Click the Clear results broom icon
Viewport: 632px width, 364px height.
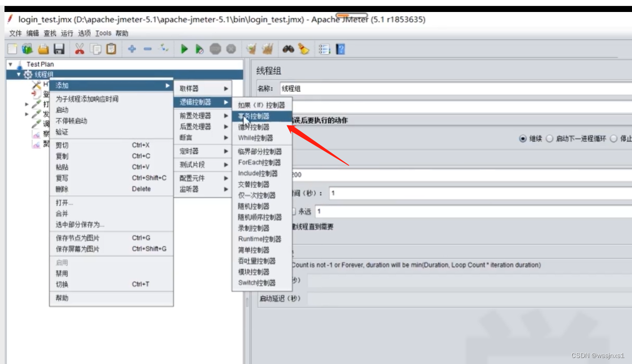coord(251,49)
